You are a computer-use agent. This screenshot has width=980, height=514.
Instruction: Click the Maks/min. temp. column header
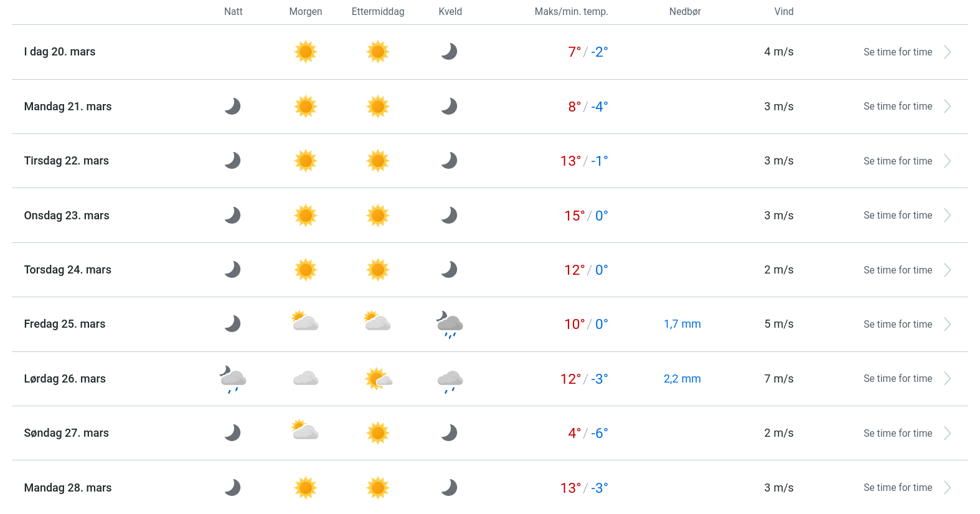point(571,12)
